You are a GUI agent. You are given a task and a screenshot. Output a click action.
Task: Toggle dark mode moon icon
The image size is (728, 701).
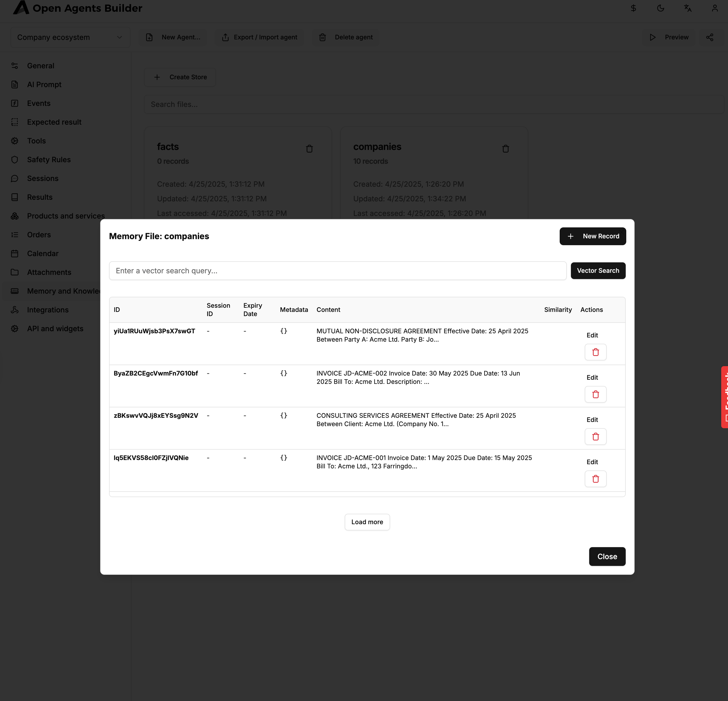661,8
